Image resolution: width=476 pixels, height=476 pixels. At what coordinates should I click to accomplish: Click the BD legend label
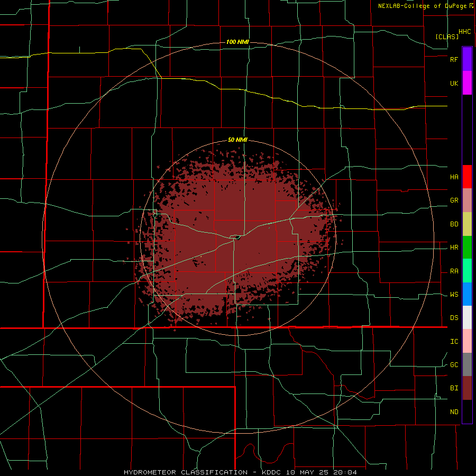point(454,224)
